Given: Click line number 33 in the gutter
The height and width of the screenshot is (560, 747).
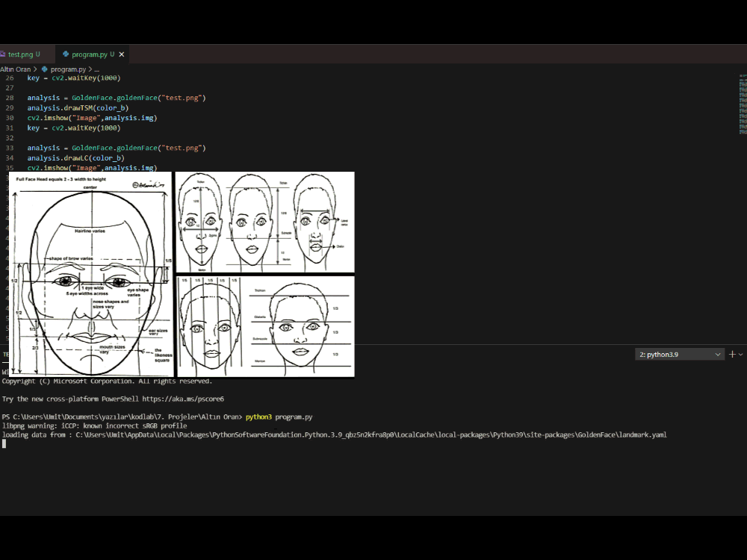Looking at the screenshot, I should 10,148.
